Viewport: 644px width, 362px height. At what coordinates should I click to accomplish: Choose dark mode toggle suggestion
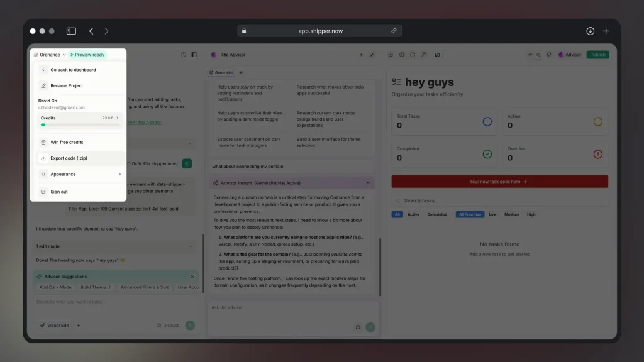coord(250,116)
